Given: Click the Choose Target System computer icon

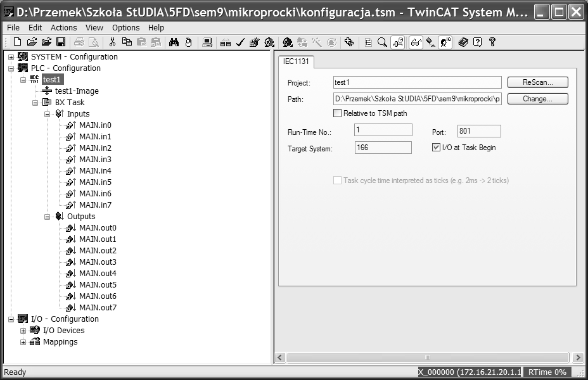Looking at the screenshot, I should (x=207, y=42).
